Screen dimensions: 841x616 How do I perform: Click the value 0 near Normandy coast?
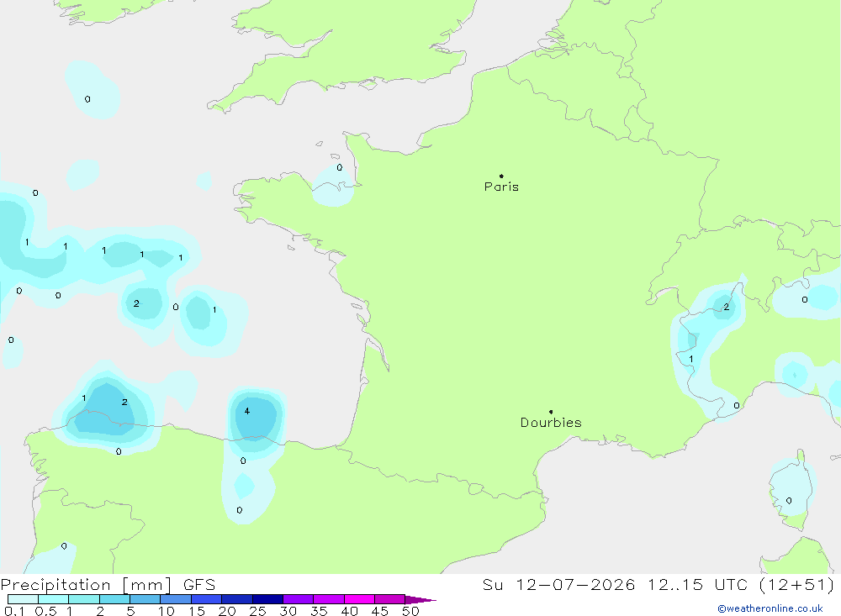coord(340,168)
